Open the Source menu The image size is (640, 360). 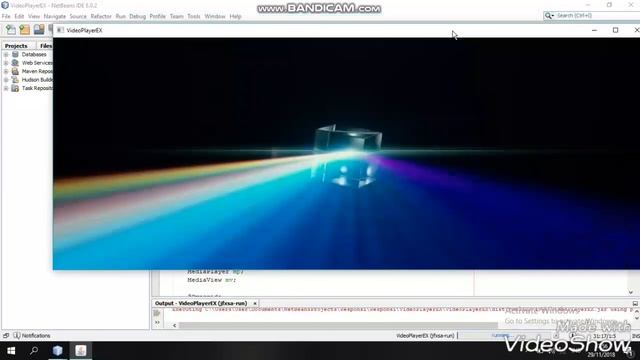(x=78, y=16)
